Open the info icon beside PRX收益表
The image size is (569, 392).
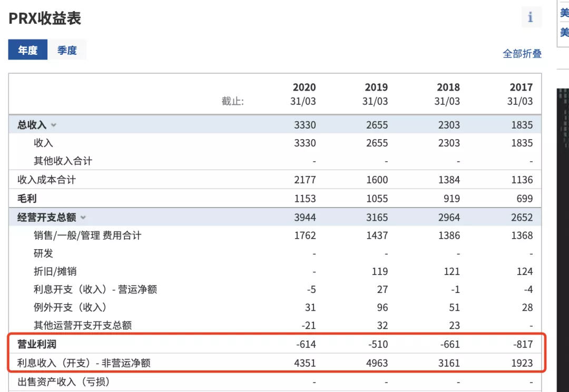pos(531,17)
